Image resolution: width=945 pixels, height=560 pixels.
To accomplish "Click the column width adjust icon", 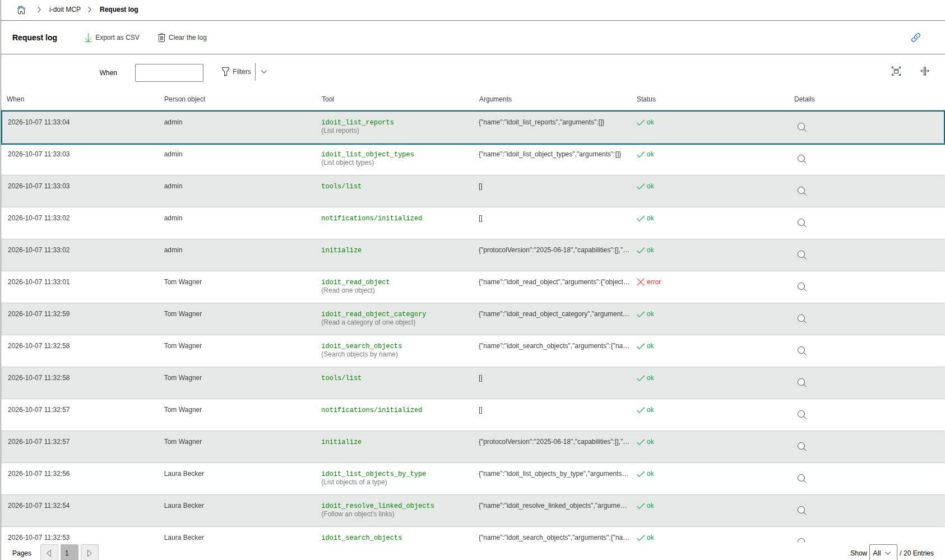I will pos(925,71).
